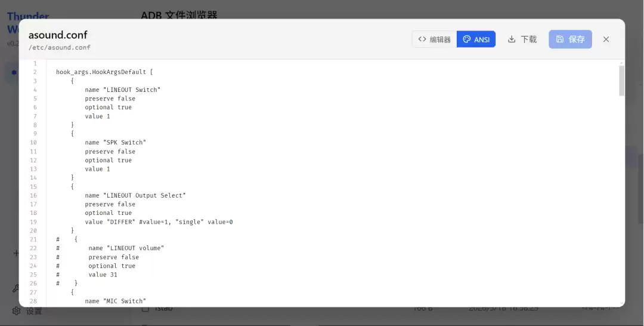This screenshot has width=644, height=326.
Task: Click the wrench icon in the sidebar
Action: (x=16, y=288)
